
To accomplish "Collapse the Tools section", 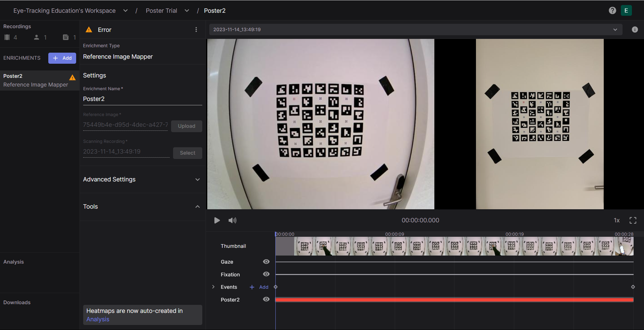I will pos(143,207).
